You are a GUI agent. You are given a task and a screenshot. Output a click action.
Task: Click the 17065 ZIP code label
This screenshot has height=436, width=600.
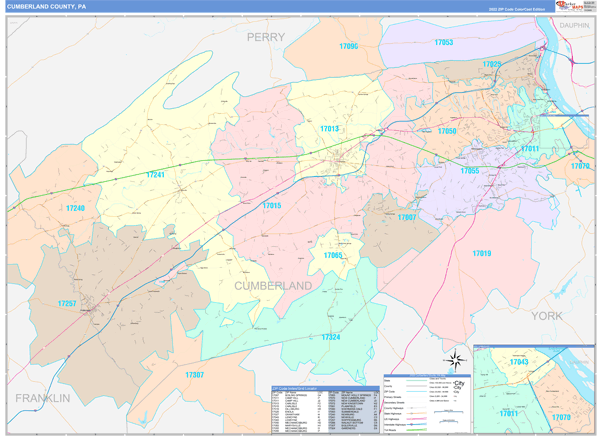click(332, 255)
